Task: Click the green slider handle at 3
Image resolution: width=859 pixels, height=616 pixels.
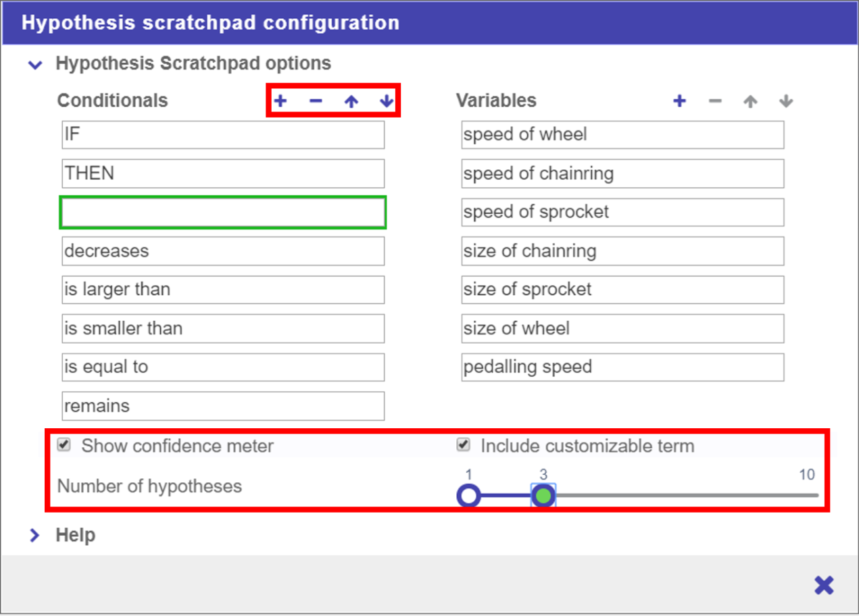Action: click(543, 496)
